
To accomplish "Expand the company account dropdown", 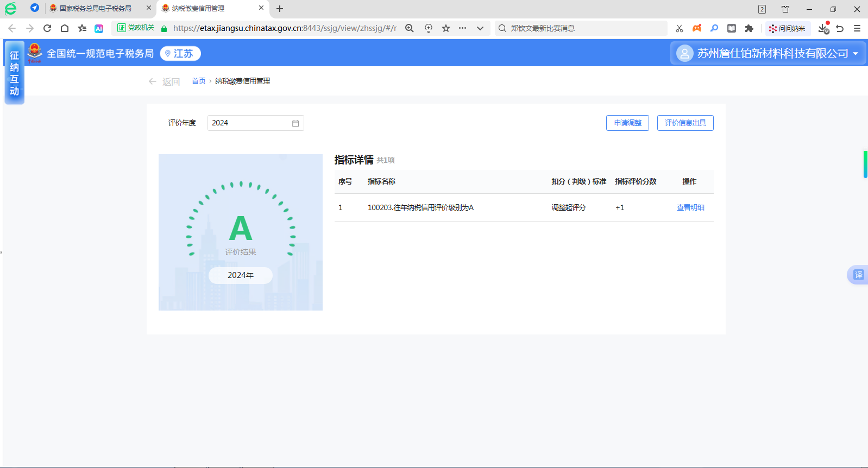I will (856, 54).
